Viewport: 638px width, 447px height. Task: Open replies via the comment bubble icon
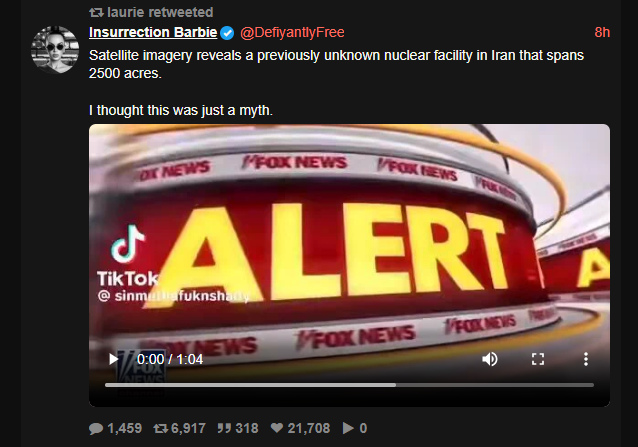coord(96,428)
